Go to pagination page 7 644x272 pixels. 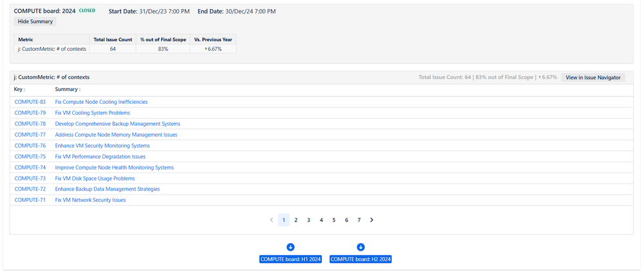click(x=359, y=220)
